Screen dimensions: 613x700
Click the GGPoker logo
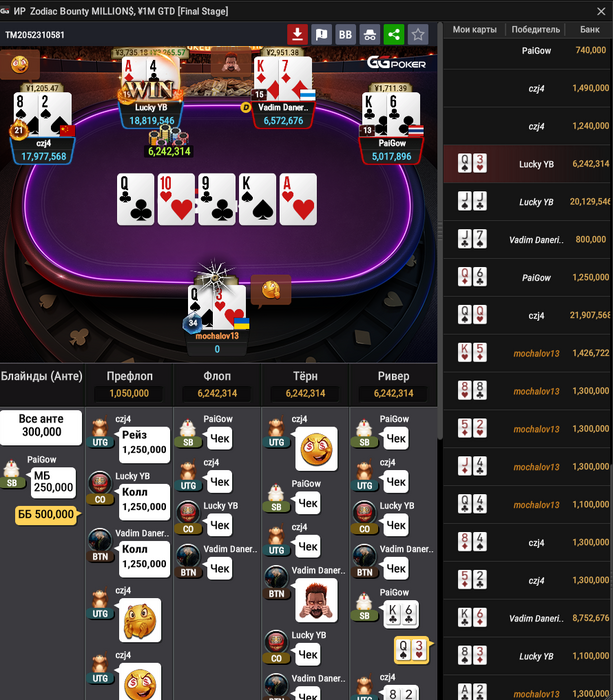tap(396, 63)
